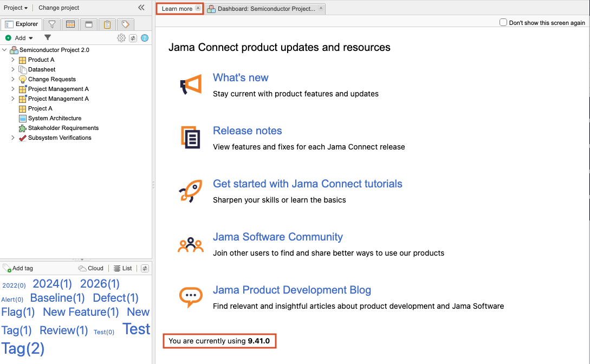This screenshot has width=590, height=364.
Task: Check Don't show this screen again
Action: (503, 23)
